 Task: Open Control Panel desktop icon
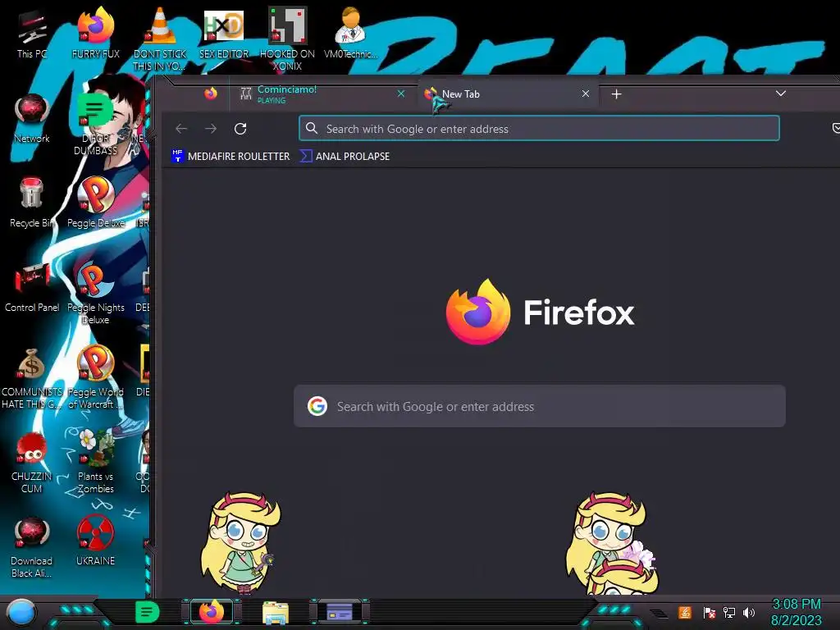[x=32, y=287]
